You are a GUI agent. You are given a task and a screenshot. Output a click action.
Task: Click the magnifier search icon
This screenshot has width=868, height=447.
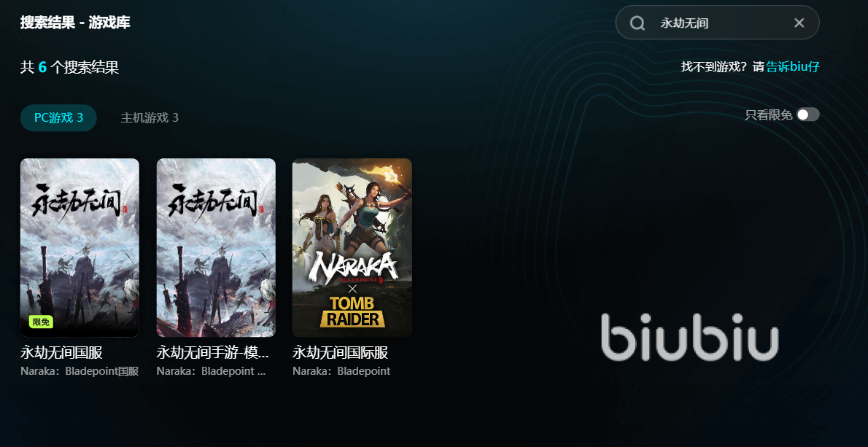tap(638, 23)
